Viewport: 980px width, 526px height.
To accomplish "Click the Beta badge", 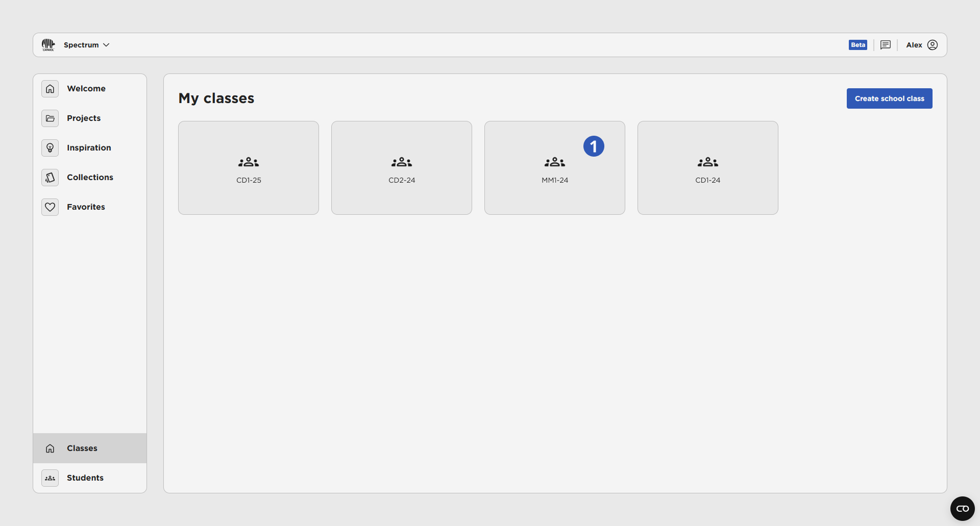I will (857, 45).
